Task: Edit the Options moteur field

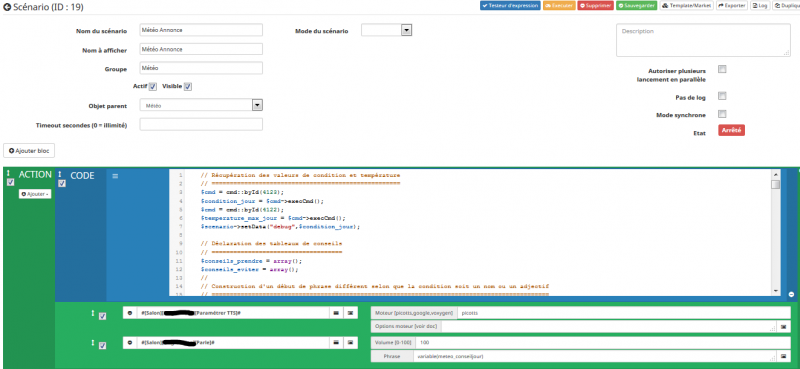Action: point(609,326)
